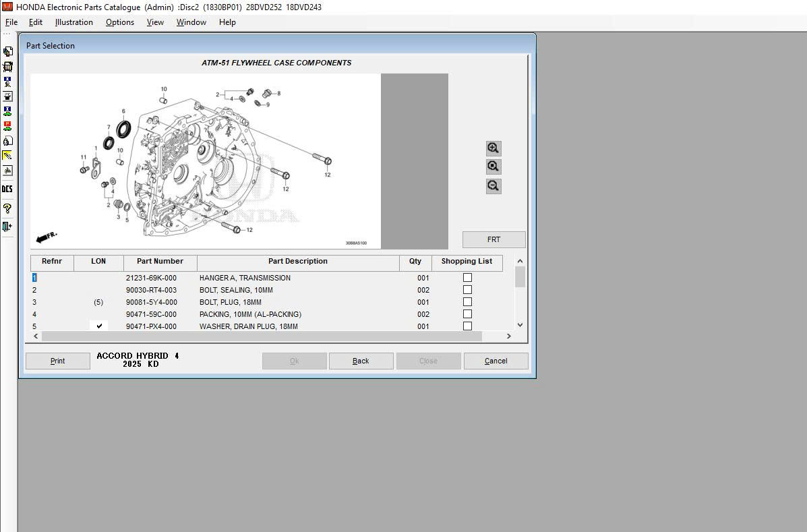Click the flywheel case illustration
The height and width of the screenshot is (532, 807).
(x=206, y=161)
